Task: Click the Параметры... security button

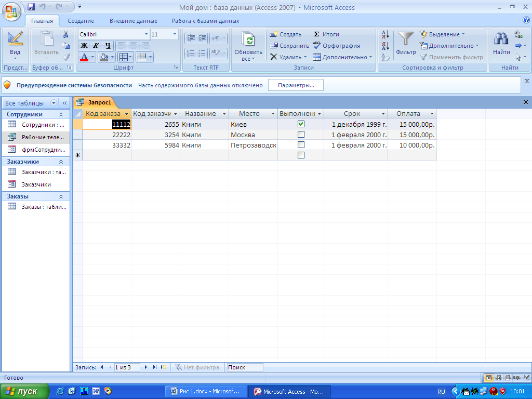Action: (296, 85)
